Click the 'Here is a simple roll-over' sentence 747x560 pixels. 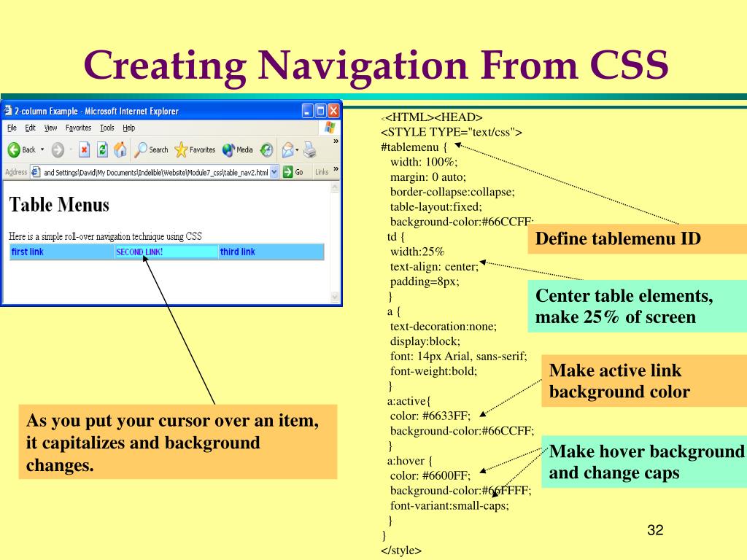[105, 236]
